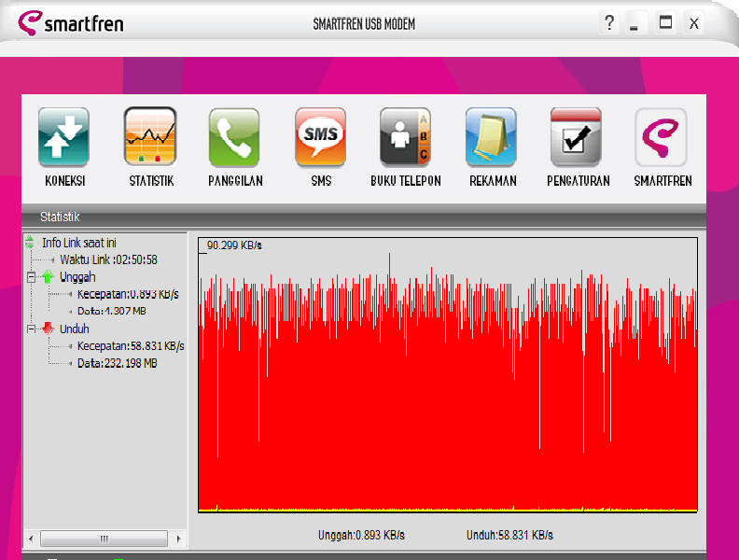Click the PENGATURAN label text
The image size is (739, 560).
point(579,181)
